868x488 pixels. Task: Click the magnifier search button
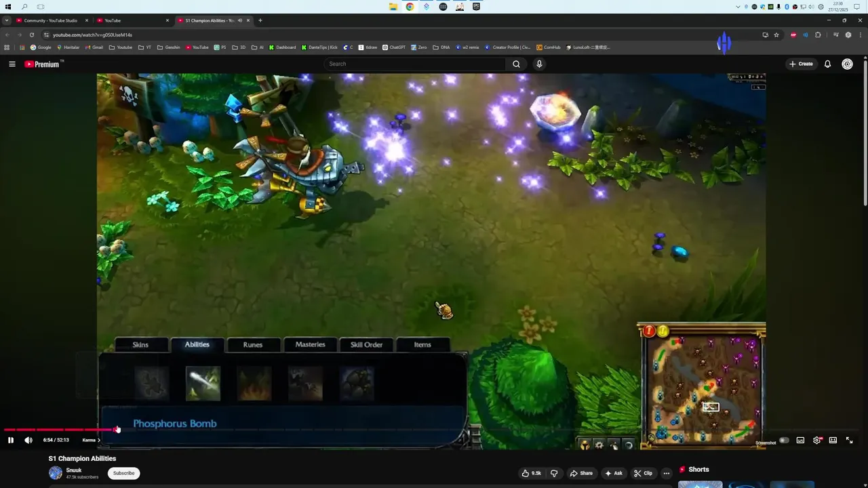point(516,64)
